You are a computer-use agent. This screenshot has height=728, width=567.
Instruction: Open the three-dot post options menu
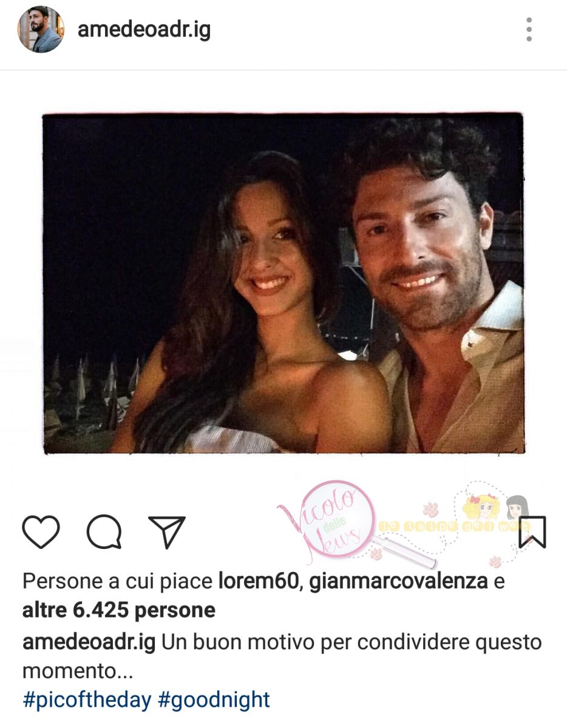[x=529, y=30]
